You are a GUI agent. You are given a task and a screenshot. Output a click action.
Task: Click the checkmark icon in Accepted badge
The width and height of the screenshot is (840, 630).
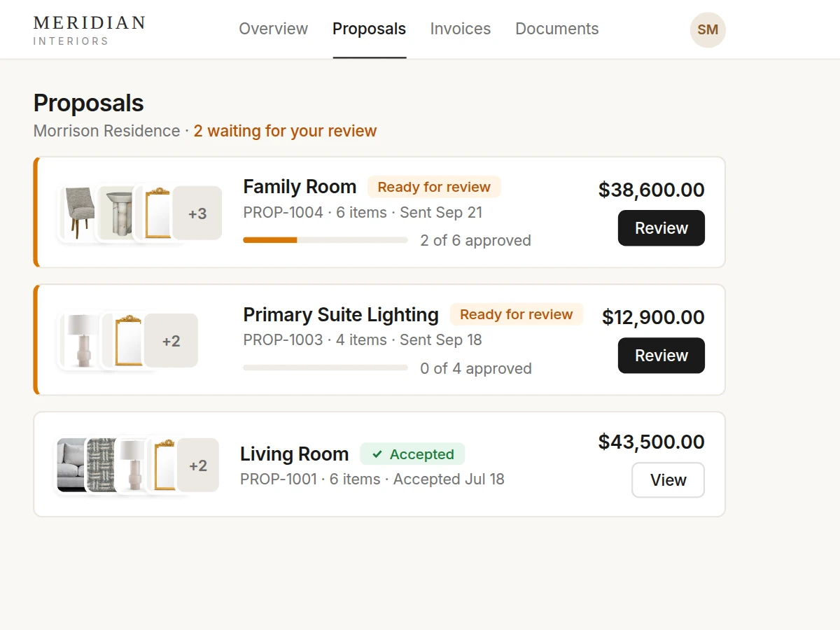pos(377,454)
